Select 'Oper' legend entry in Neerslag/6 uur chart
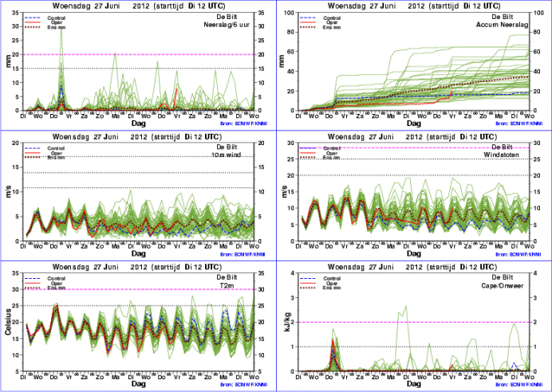Screen dimensions: 552x392 click(57, 22)
